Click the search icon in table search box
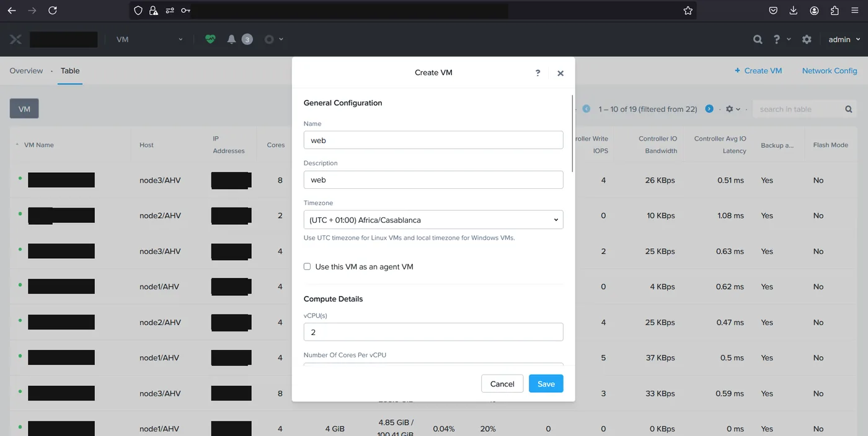 tap(849, 109)
